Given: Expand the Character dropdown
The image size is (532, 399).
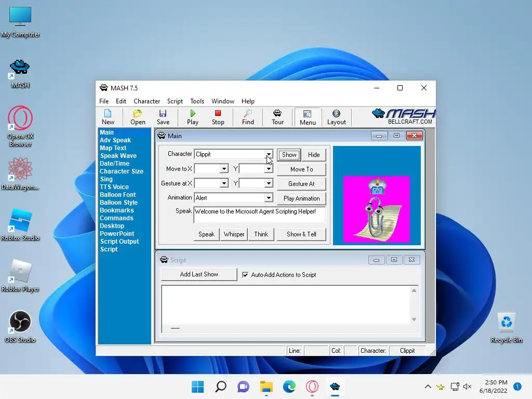Looking at the screenshot, I should click(x=269, y=154).
